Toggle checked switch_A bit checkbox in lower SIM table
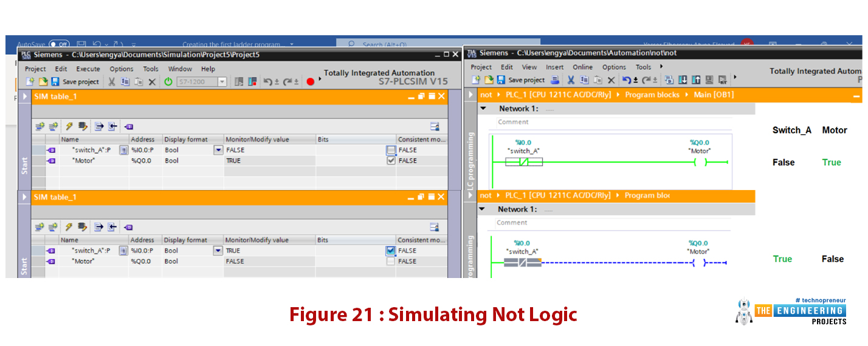 (391, 250)
